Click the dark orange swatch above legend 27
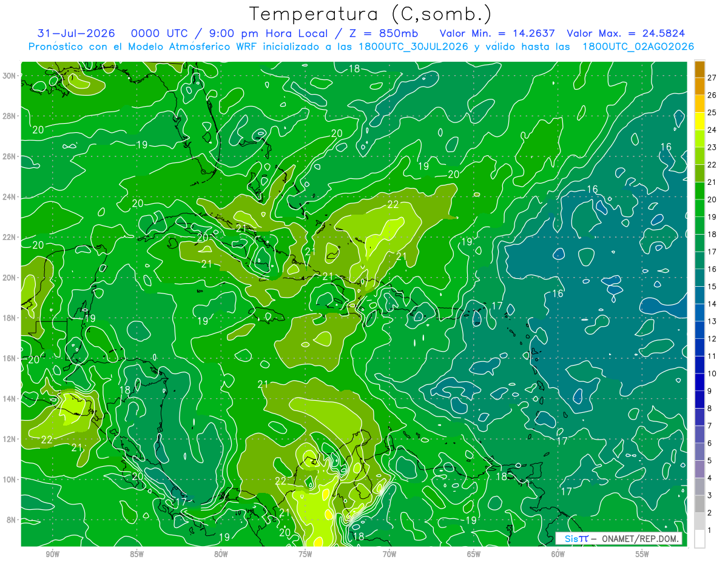728x562 pixels. (x=699, y=69)
